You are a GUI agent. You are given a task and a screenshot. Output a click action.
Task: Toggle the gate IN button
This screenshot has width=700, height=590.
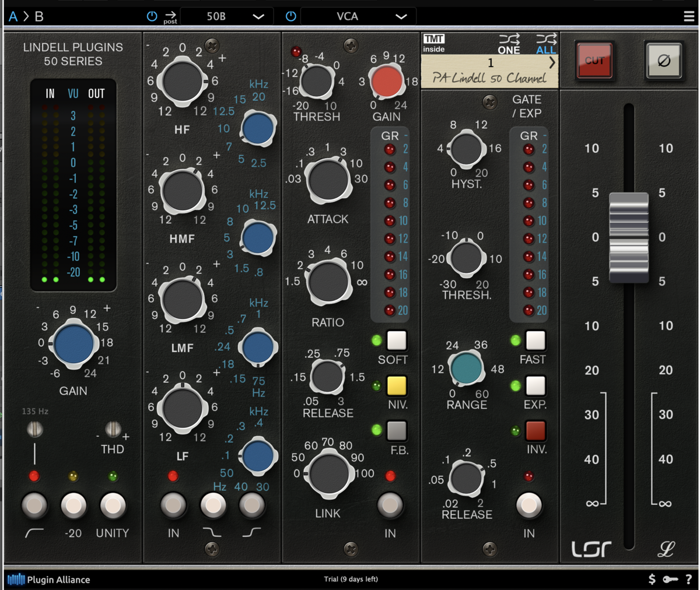tap(529, 505)
